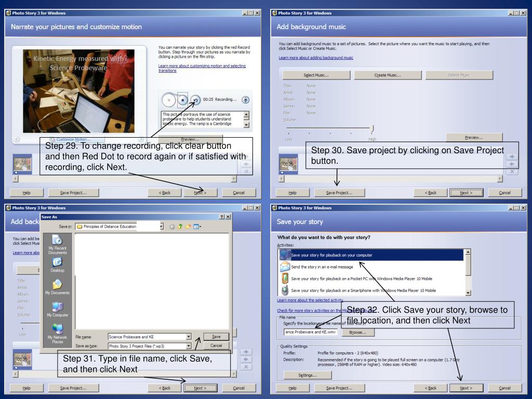The width and height of the screenshot is (532, 399).
Task: Click Create New Folder icon in Save As
Action: 188,227
